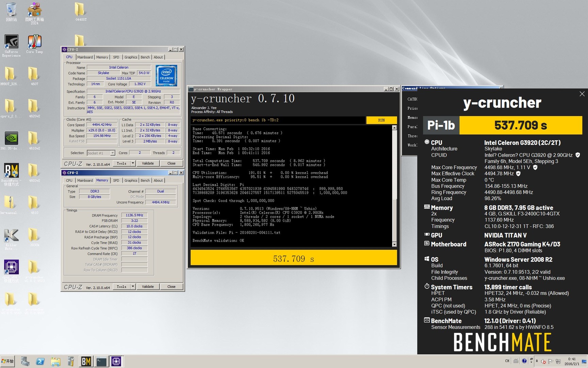Click the Start (开始) button
Image resolution: width=588 pixels, height=368 pixels.
7,361
